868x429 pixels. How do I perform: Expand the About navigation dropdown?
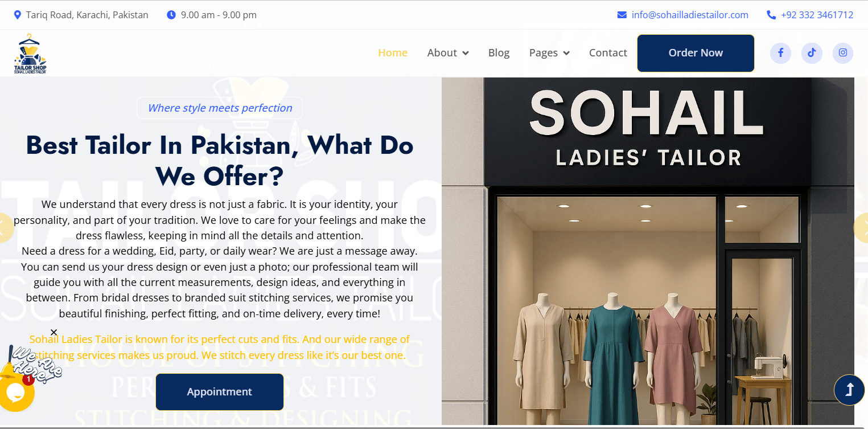[x=448, y=52]
